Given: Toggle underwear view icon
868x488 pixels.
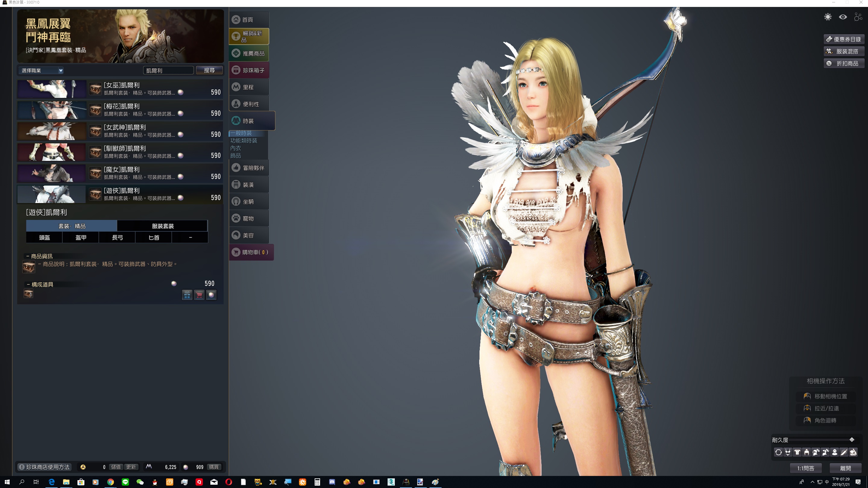Looking at the screenshot, I should pos(788,452).
